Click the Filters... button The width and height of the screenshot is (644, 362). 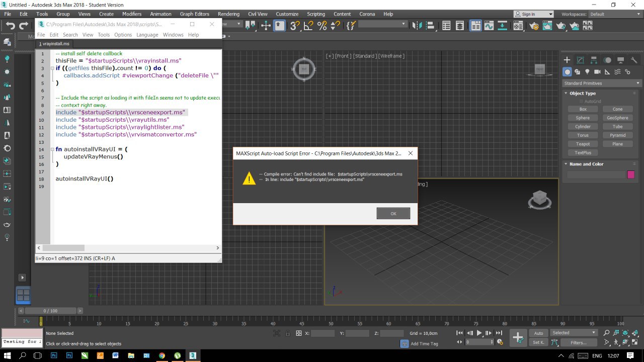point(578,342)
